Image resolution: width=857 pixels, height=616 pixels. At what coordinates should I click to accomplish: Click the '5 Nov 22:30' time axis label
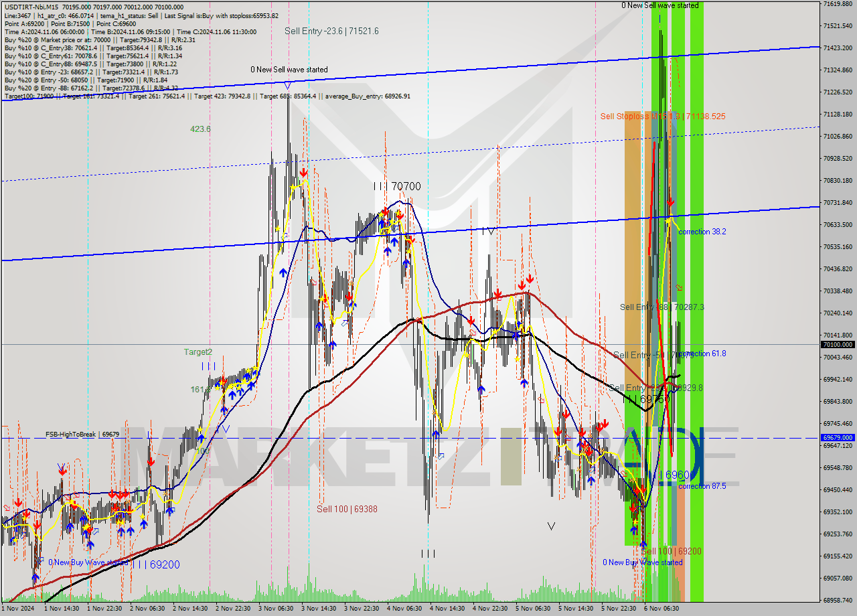pos(619,609)
